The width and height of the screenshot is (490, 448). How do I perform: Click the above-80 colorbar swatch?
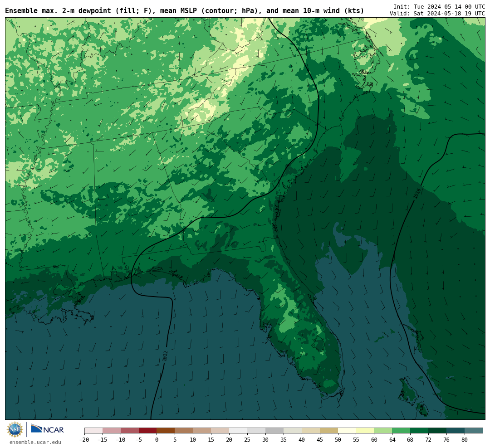[x=474, y=431]
